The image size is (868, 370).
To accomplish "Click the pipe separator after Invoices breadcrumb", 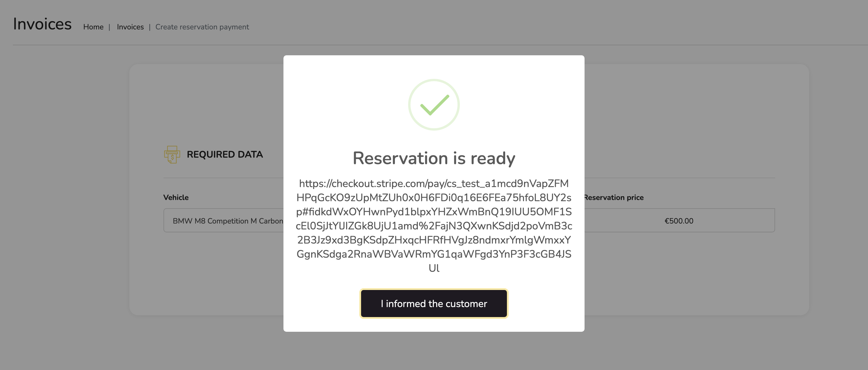I will pyautogui.click(x=150, y=27).
